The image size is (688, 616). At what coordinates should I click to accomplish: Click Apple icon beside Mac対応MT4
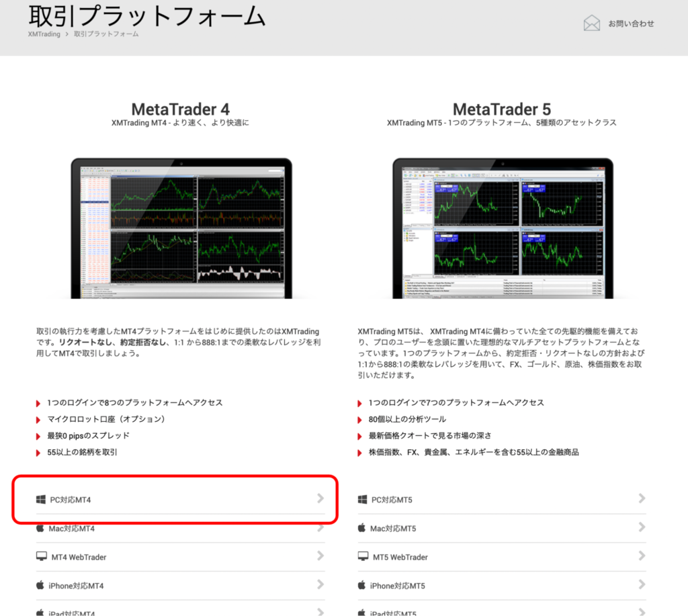[40, 528]
